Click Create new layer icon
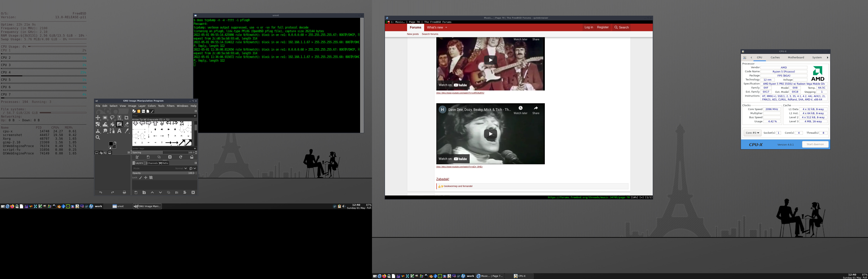 point(136,192)
